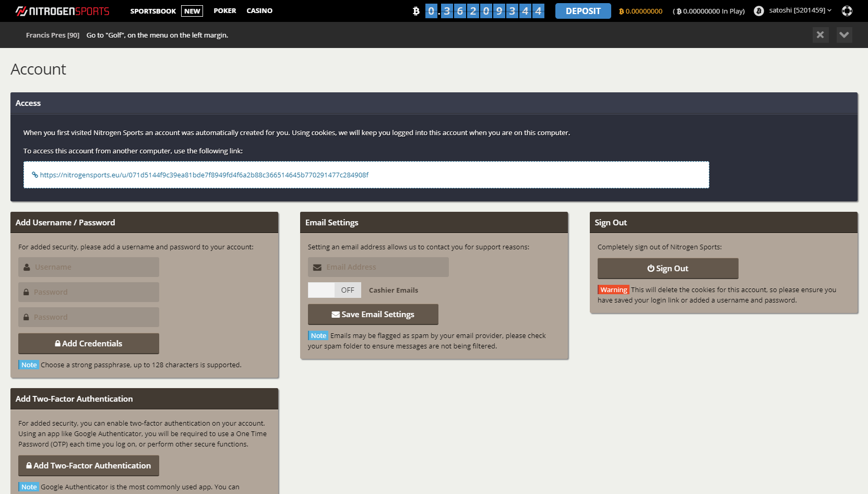
Task: Click the In Play balance amount
Action: [x=709, y=11]
